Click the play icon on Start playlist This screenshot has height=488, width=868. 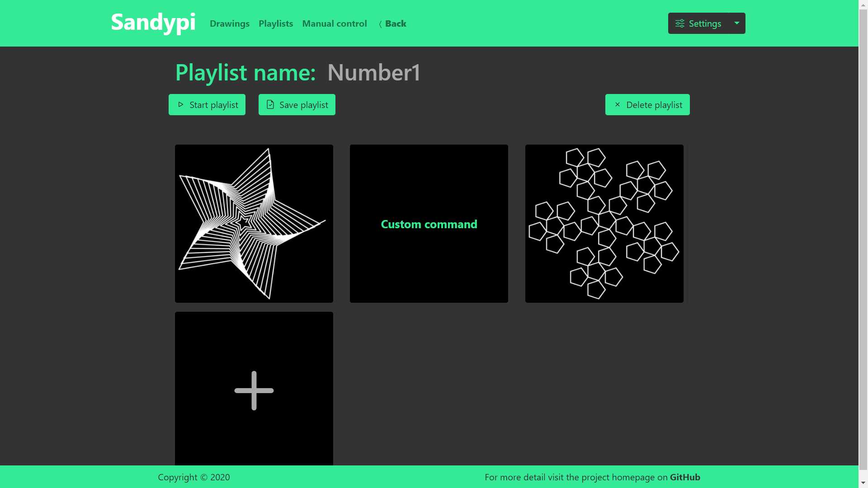181,105
